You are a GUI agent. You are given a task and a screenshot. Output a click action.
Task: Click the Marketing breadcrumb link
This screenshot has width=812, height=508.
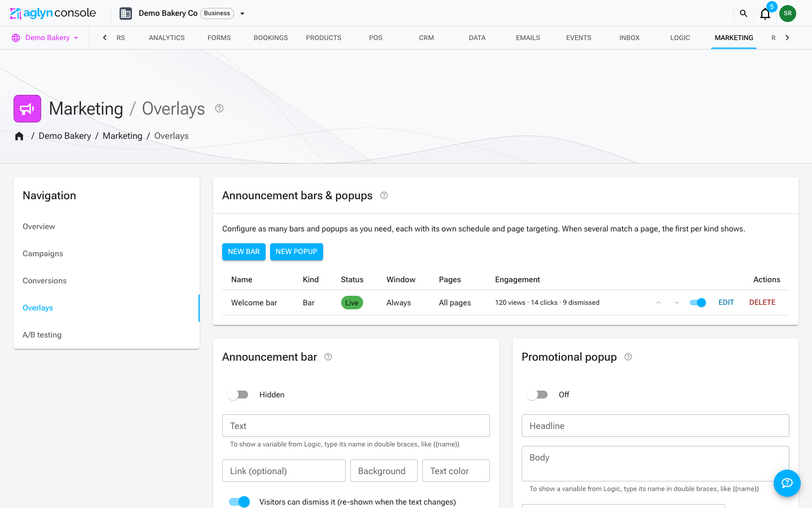pyautogui.click(x=122, y=136)
